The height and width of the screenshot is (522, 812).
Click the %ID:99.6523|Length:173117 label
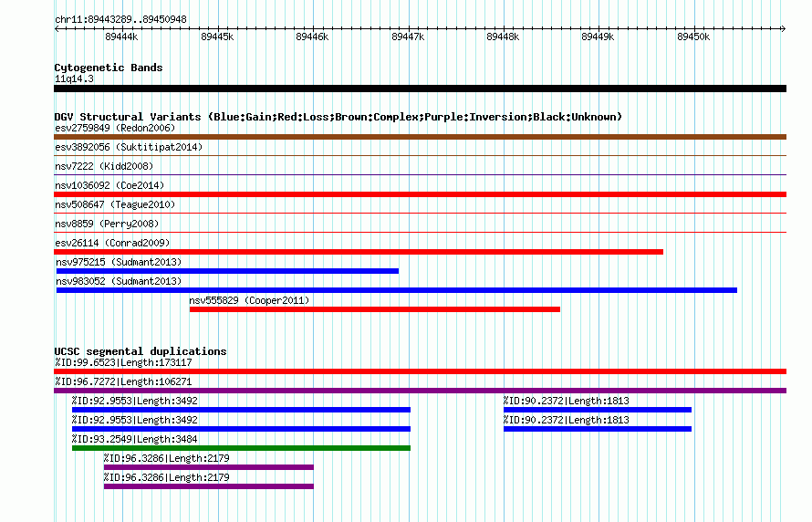click(x=123, y=362)
